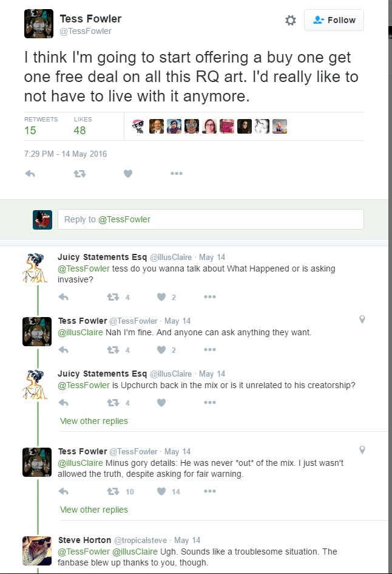Reply to the main tweet using the arrow icon

click(x=30, y=174)
